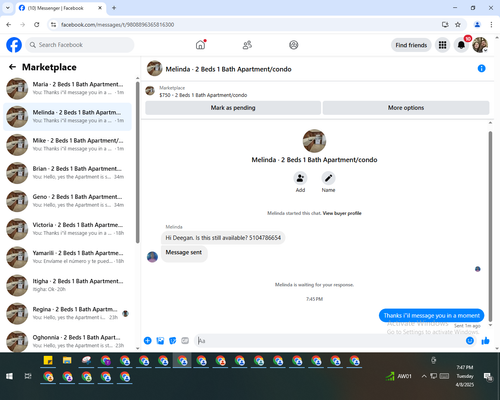The height and width of the screenshot is (400, 500).
Task: Open the emoji picker
Action: click(470, 340)
